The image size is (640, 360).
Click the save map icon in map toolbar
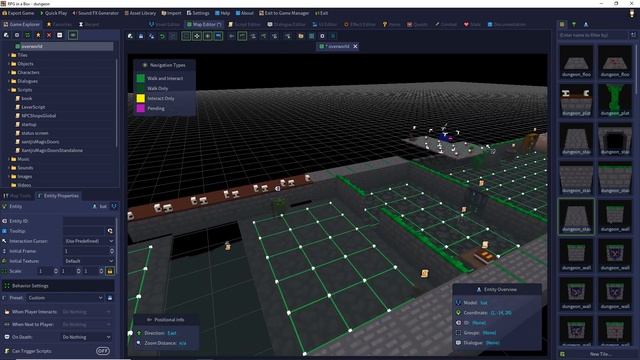pyautogui.click(x=141, y=36)
